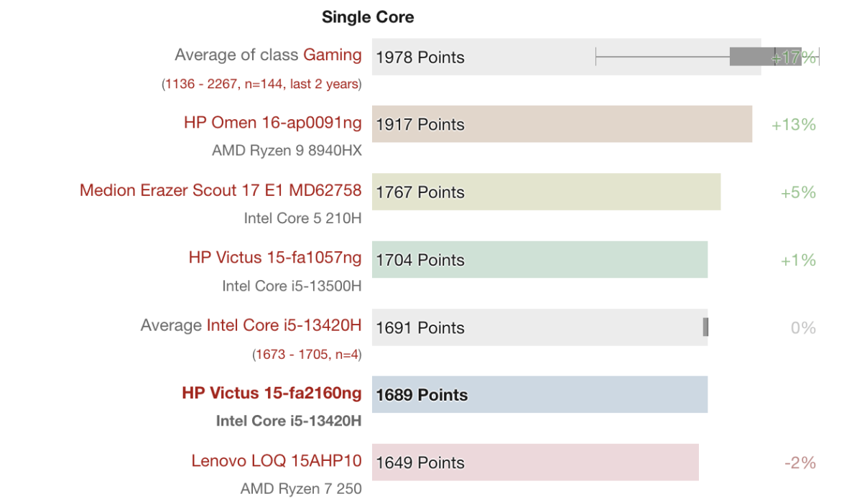
Task: Select the bold 1689 Points blue bar
Action: coord(539,395)
